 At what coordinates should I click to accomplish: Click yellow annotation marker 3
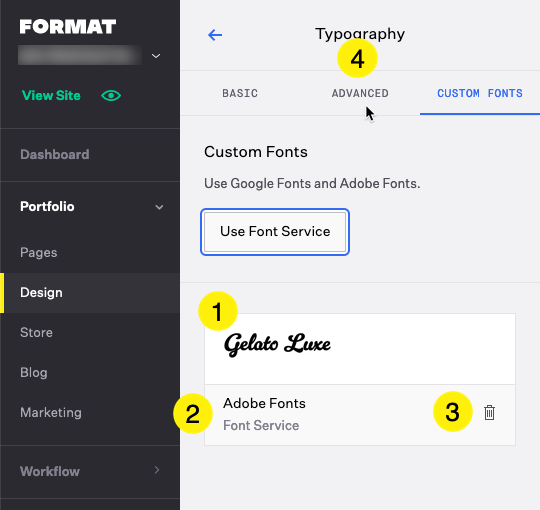(x=453, y=411)
